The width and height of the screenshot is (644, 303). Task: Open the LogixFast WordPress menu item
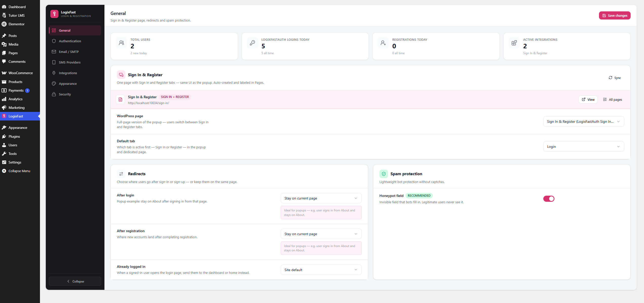coord(20,116)
